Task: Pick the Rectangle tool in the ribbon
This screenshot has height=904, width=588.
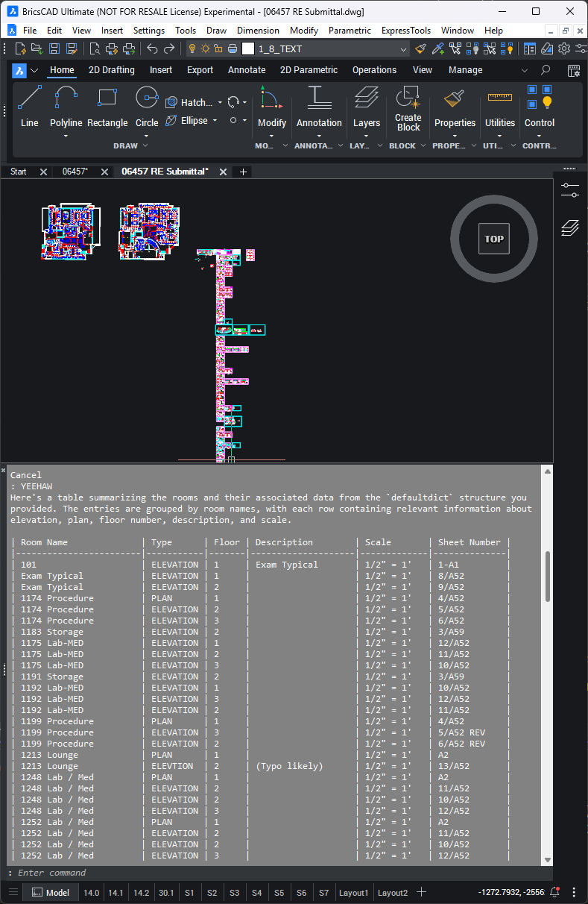Action: click(x=107, y=107)
